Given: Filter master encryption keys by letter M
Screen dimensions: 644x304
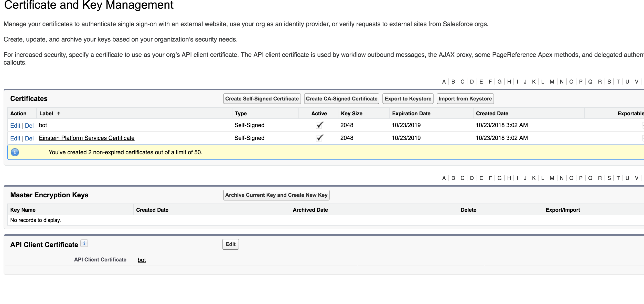Looking at the screenshot, I should [x=552, y=178].
